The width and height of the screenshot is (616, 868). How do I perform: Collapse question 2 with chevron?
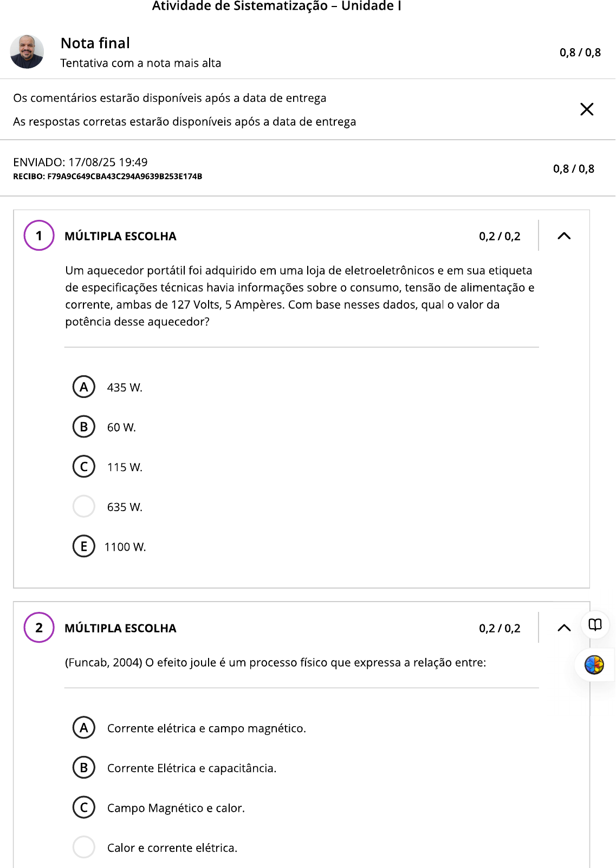[564, 628]
